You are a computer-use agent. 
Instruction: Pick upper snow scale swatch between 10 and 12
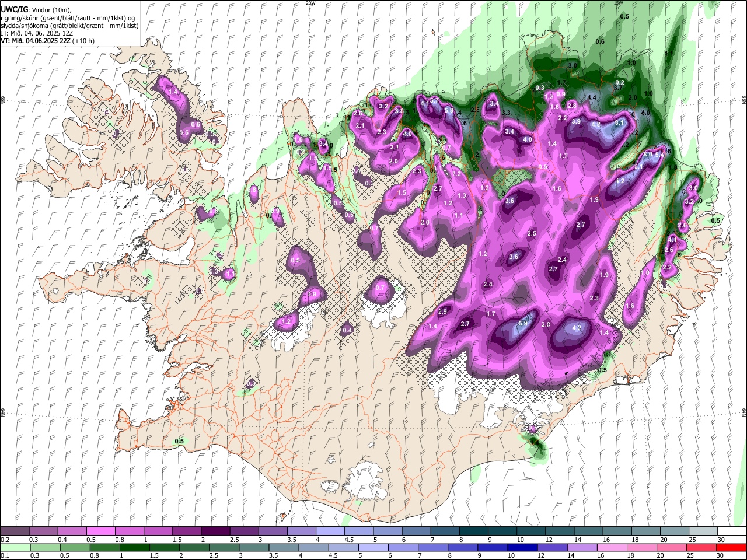coord(531,531)
